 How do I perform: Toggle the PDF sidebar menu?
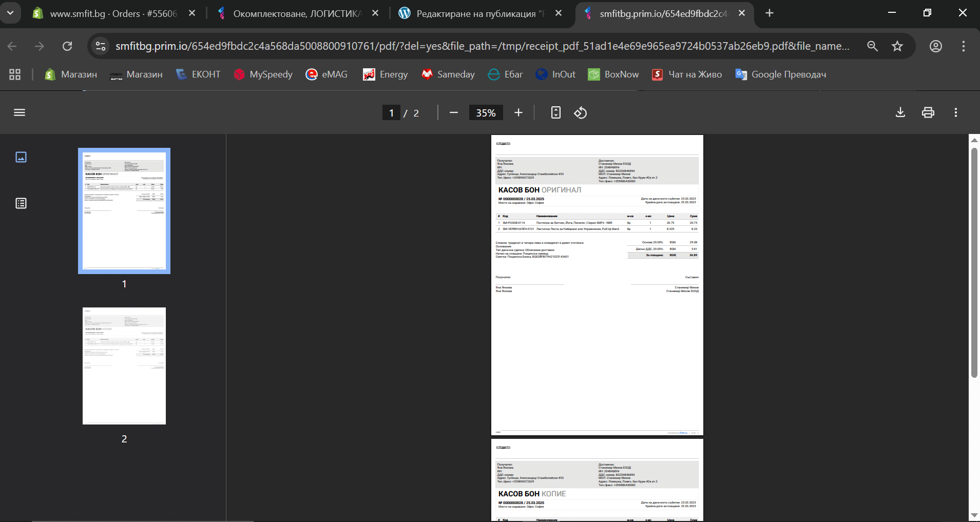coord(20,112)
